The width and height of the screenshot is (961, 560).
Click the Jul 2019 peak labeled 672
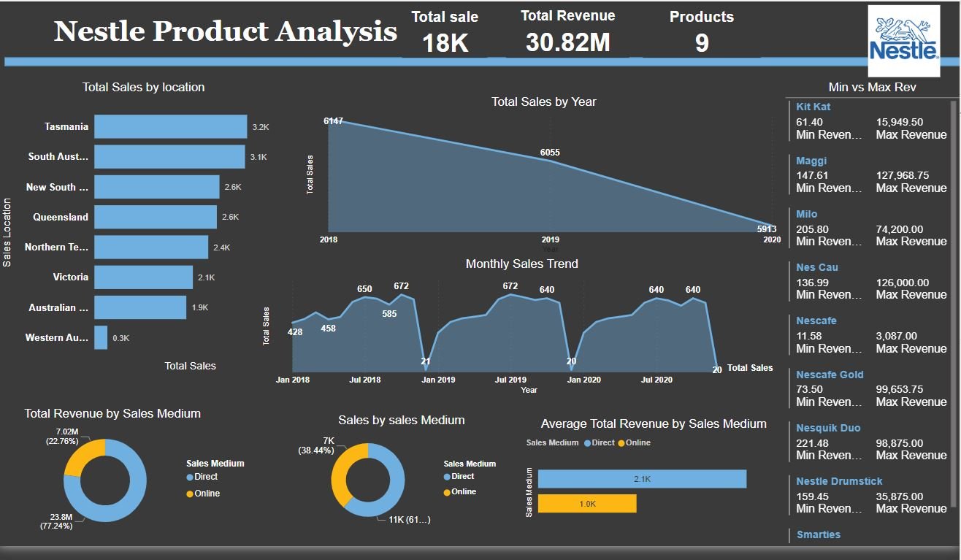tap(510, 294)
